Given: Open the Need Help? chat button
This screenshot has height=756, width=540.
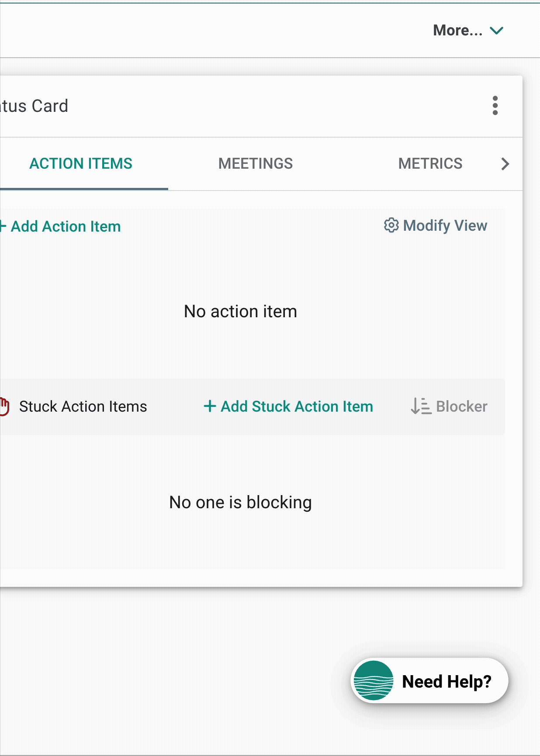Looking at the screenshot, I should (x=429, y=681).
